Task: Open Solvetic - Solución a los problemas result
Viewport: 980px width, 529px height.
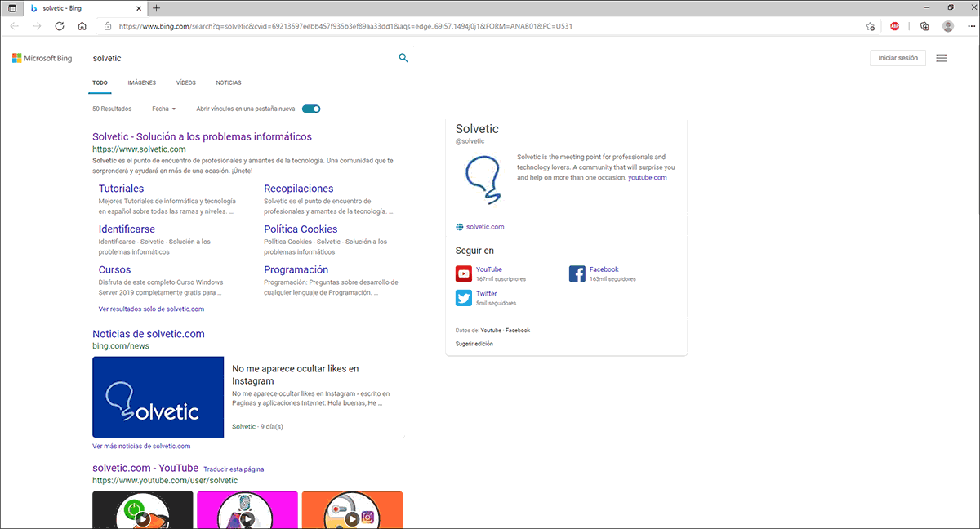Action: [x=202, y=136]
